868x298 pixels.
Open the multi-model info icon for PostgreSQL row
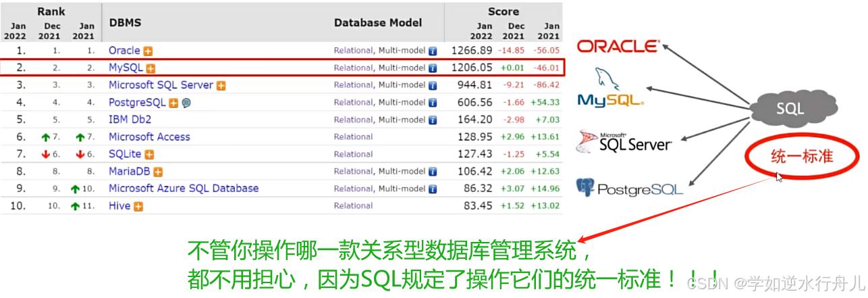433,103
